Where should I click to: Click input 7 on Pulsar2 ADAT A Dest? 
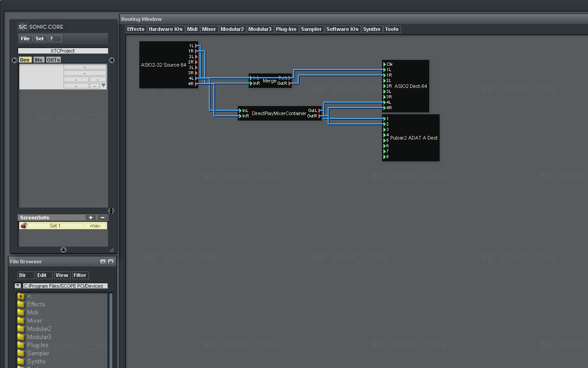[385, 151]
